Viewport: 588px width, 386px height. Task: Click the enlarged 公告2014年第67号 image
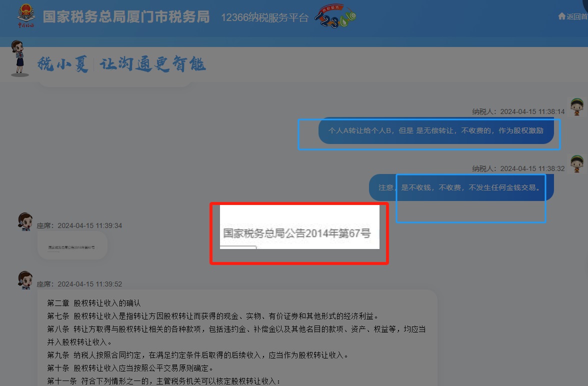(299, 233)
